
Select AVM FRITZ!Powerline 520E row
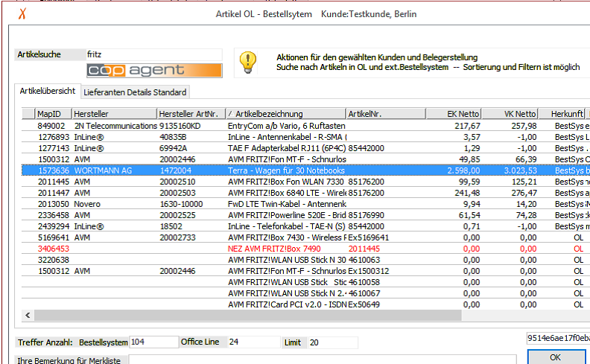pyautogui.click(x=305, y=215)
